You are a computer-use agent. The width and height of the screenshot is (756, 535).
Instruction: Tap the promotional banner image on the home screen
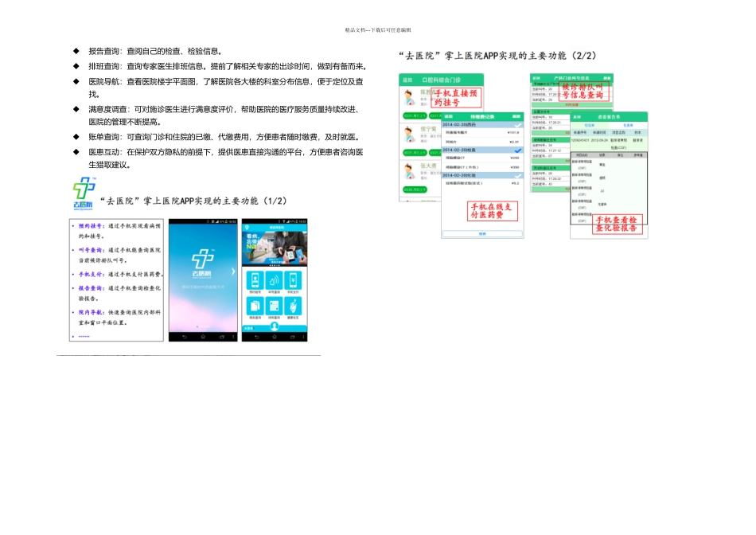click(275, 249)
